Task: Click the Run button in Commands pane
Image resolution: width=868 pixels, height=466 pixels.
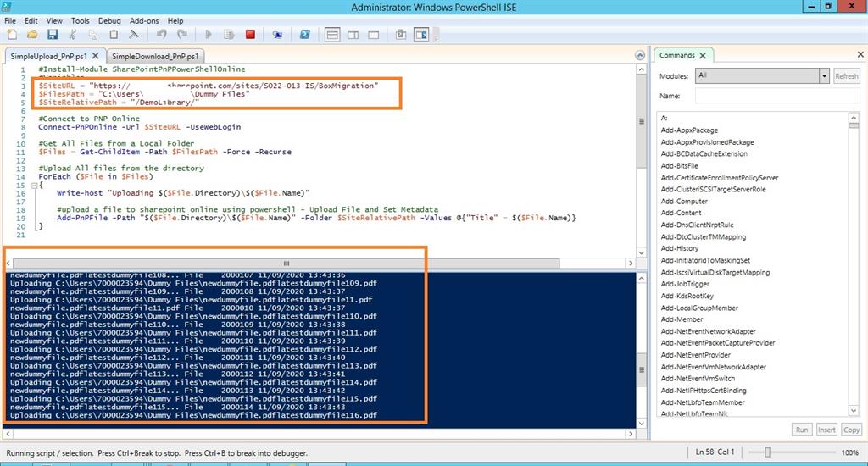Action: 802,430
